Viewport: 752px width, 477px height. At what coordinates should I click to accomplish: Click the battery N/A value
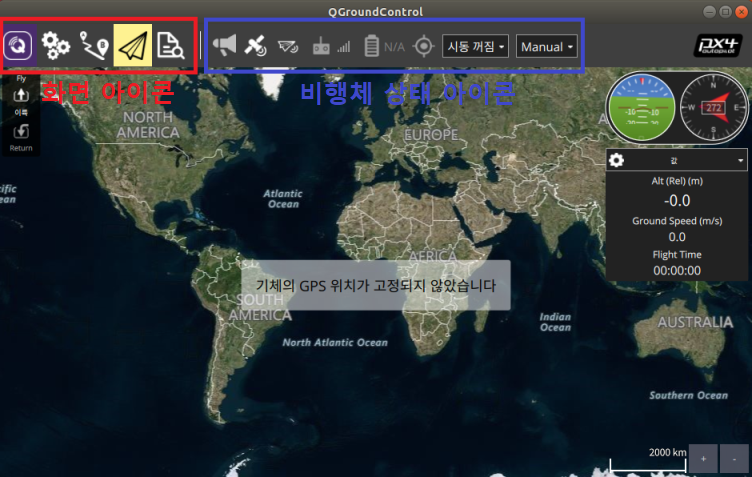[x=394, y=47]
